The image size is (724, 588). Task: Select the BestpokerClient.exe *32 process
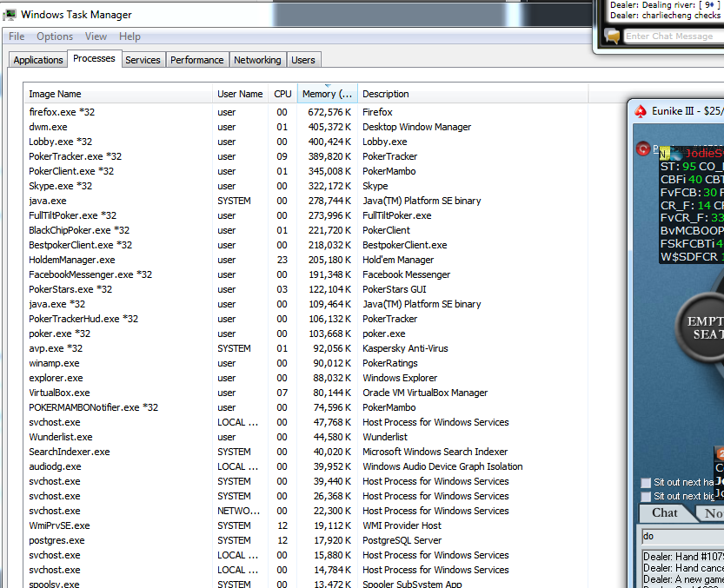click(x=306, y=245)
